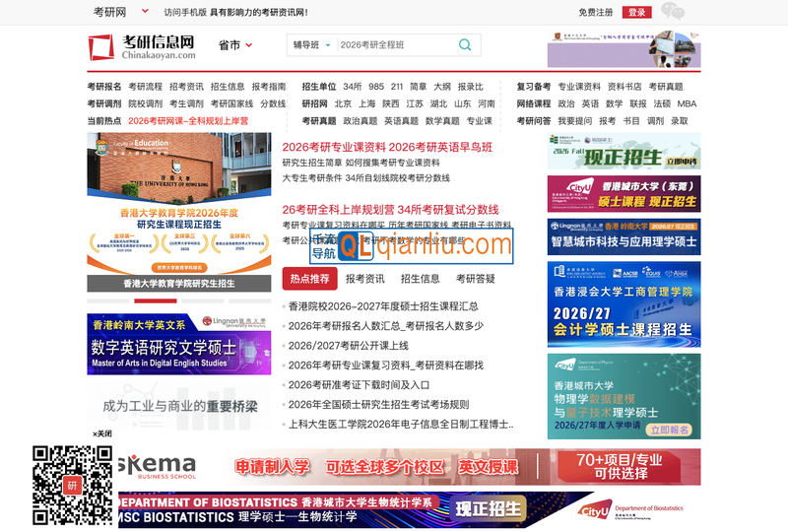Open red hot topic 2026考研网课-全科规划上岸营

pos(188,120)
